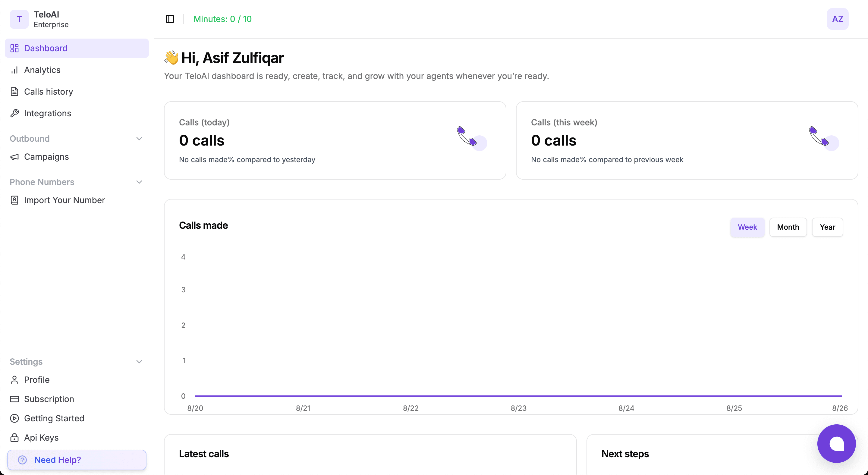Check the Minutes usage indicator
The width and height of the screenshot is (868, 475).
(222, 19)
